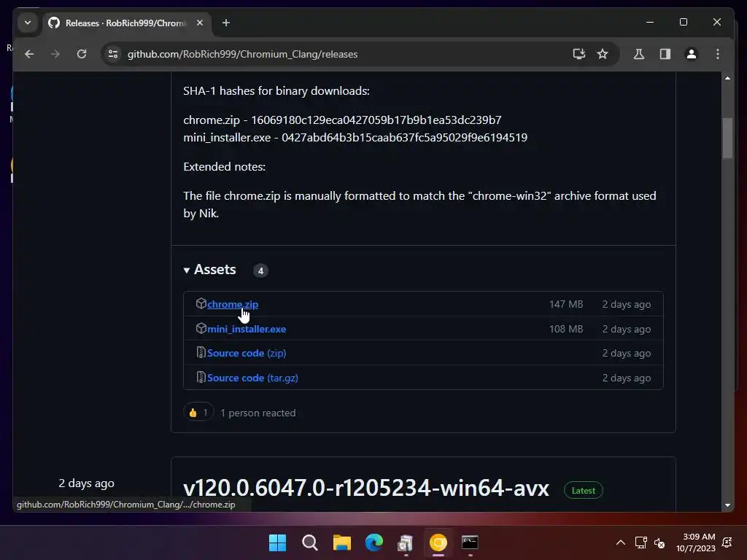Viewport: 747px width, 560px height.
Task: Open Windows taskbar search
Action: [x=309, y=542]
